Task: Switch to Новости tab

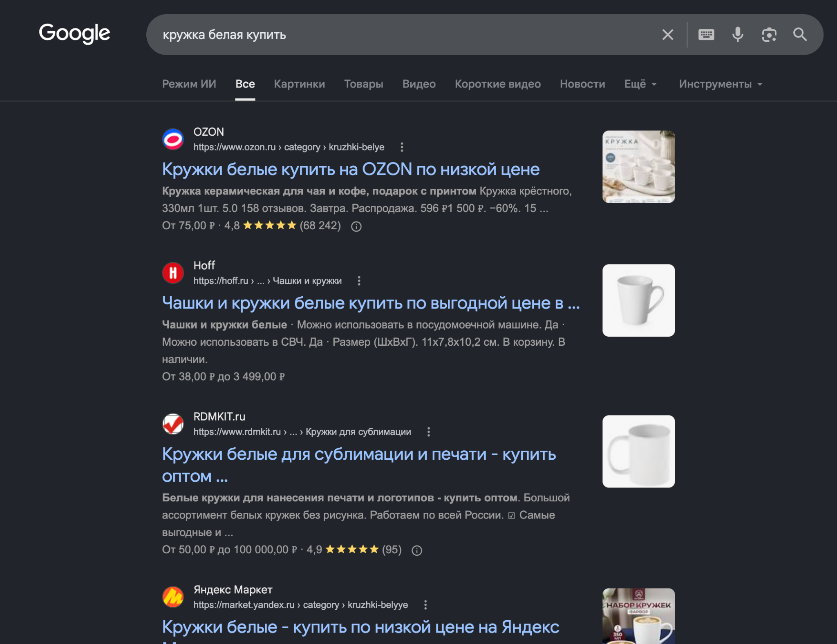Action: pos(582,84)
